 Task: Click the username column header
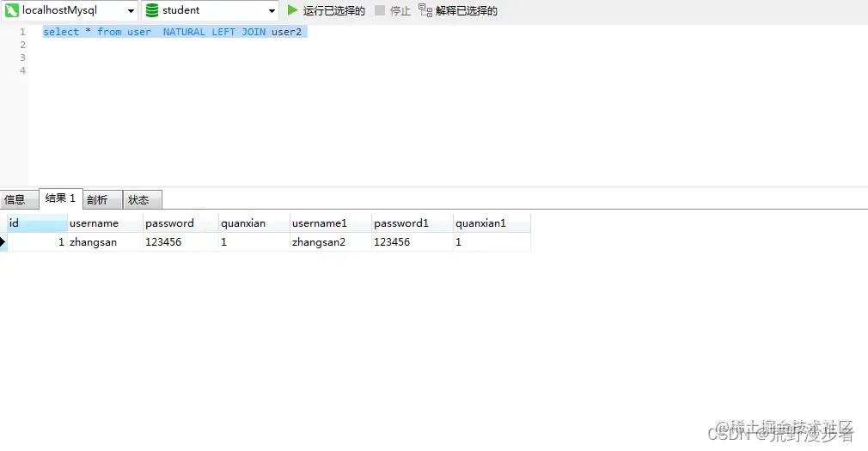coord(105,223)
